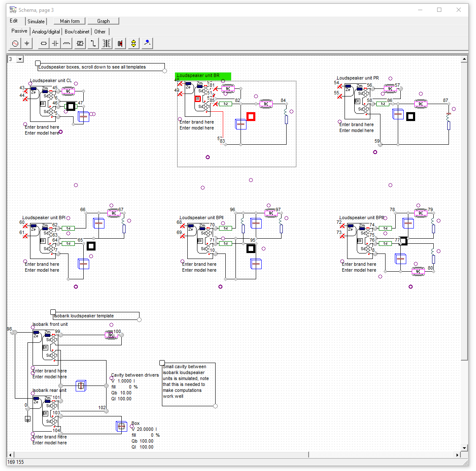Switch to the Simulate tab
The image size is (476, 471).
(x=36, y=21)
